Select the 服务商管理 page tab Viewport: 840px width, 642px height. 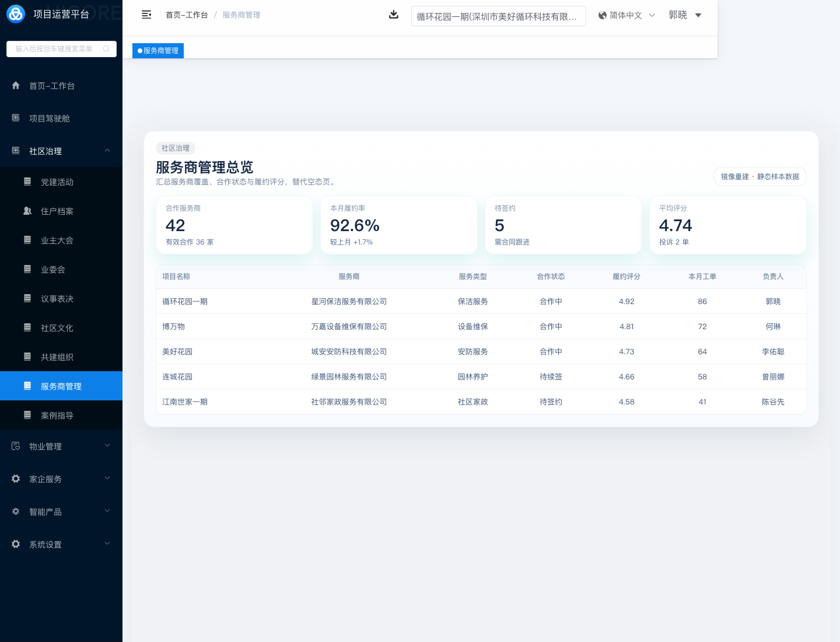pos(158,51)
